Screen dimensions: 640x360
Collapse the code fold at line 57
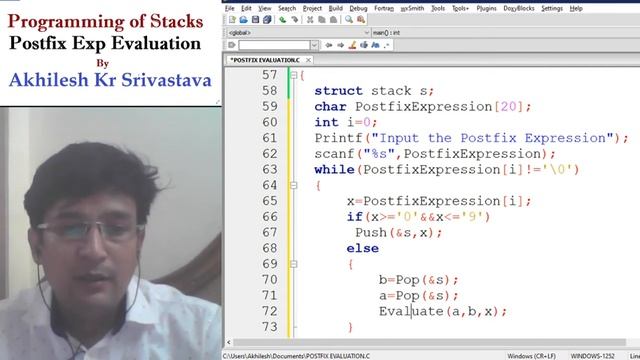click(x=293, y=75)
